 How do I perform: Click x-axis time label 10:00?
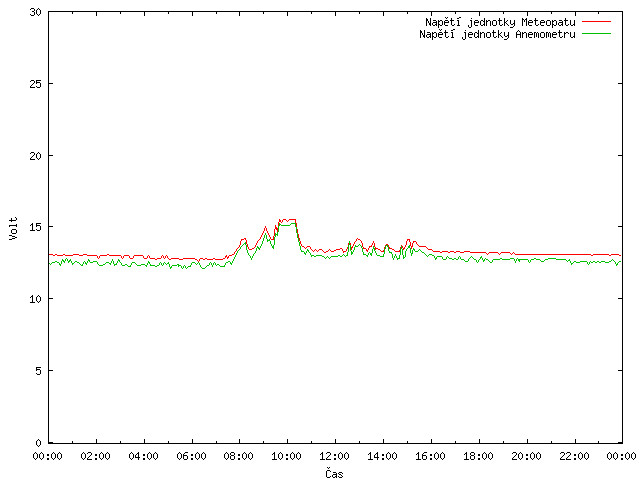(287, 456)
